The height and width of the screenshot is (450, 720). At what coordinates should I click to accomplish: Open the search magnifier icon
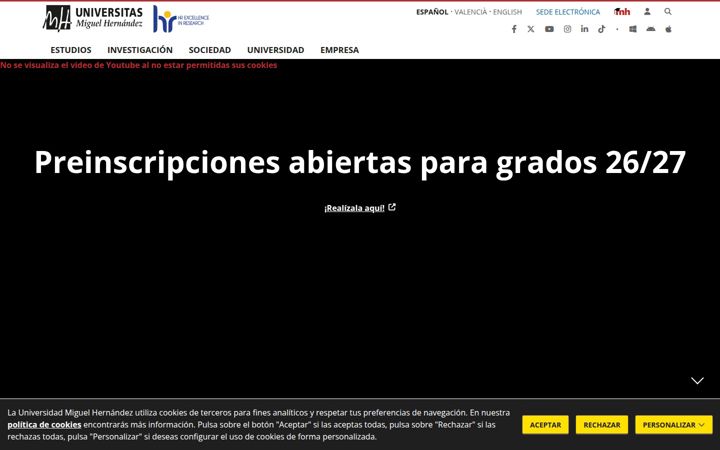(668, 11)
